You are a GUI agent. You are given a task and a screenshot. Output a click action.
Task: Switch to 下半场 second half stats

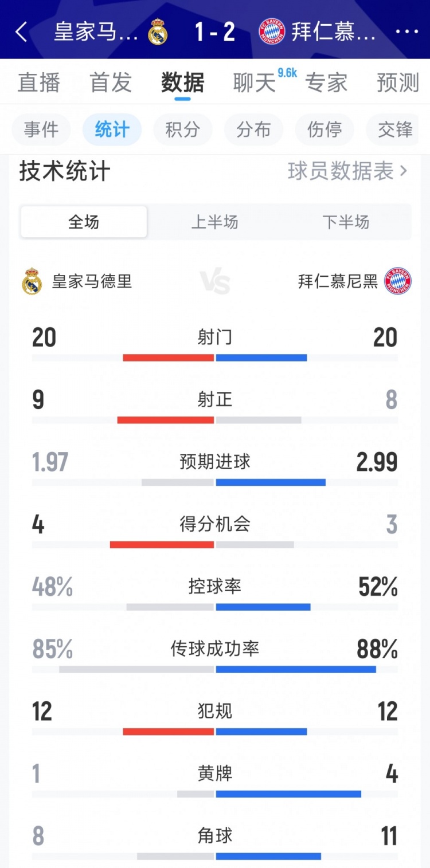tap(346, 222)
